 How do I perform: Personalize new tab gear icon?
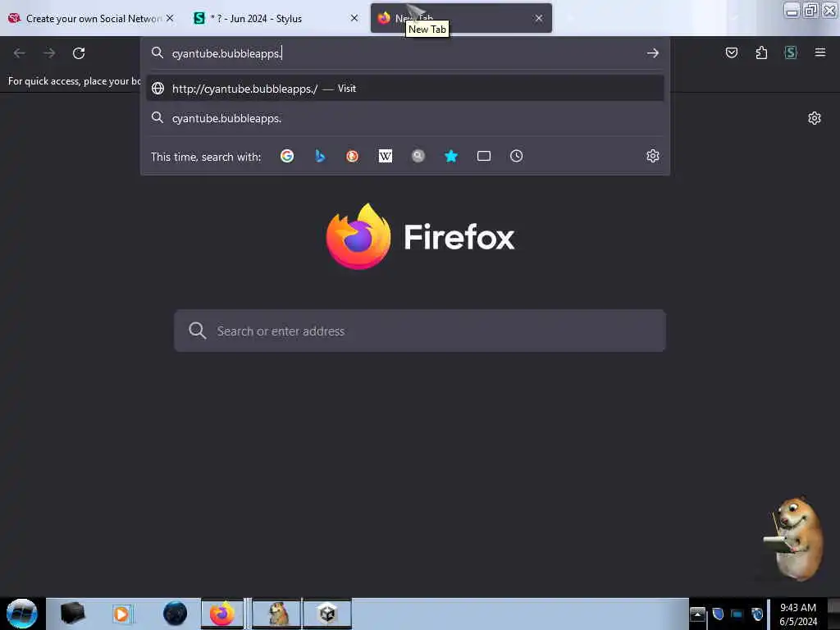[815, 118]
